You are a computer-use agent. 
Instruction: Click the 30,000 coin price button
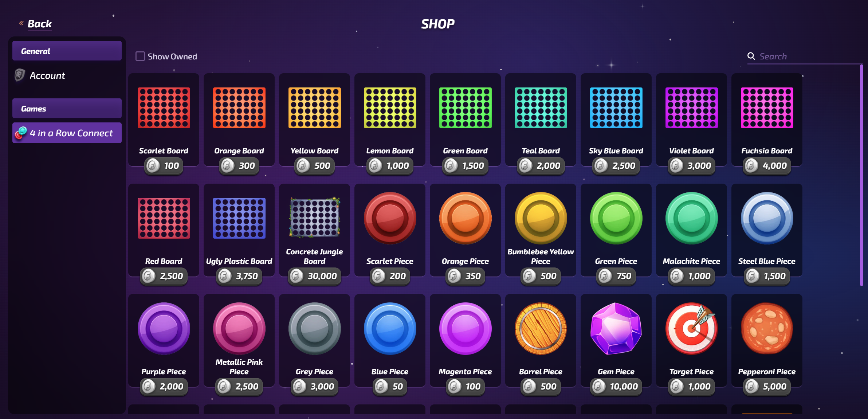(314, 276)
